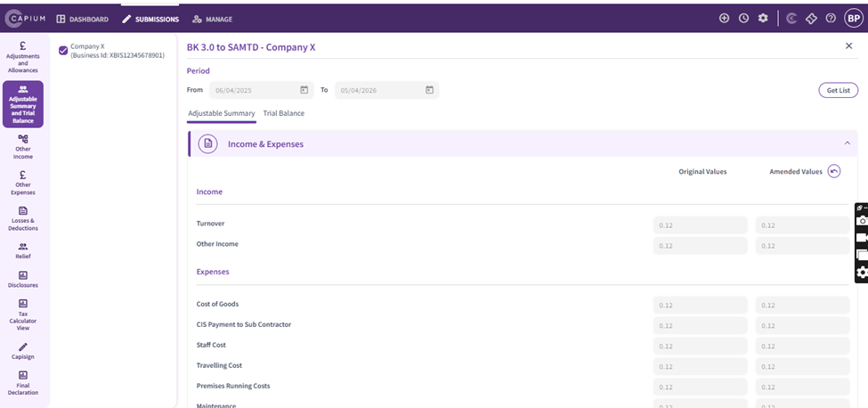The width and height of the screenshot is (868, 408).
Task: Open Capisign sidebar item
Action: 22,351
